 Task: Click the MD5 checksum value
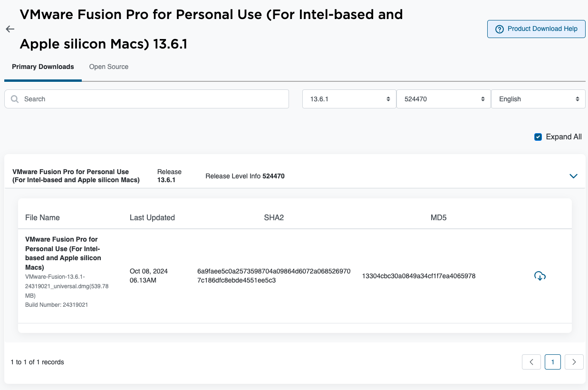point(418,276)
